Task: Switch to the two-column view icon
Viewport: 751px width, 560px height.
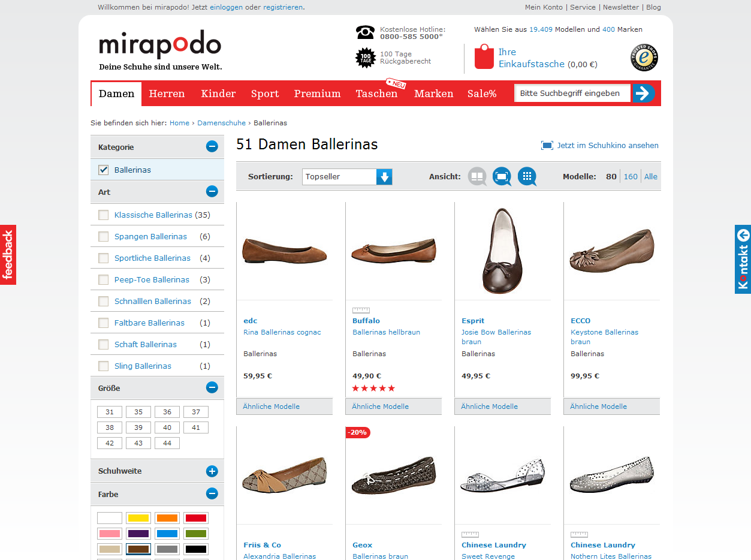Action: [x=477, y=176]
